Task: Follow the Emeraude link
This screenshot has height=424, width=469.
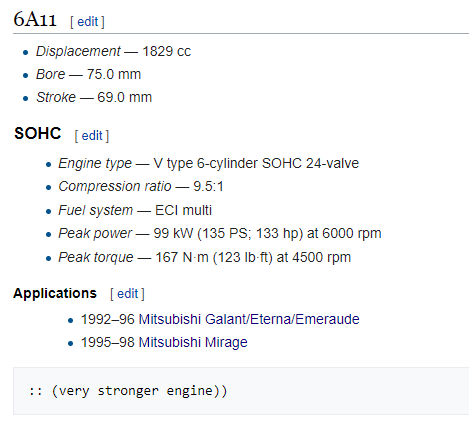Action: point(327,319)
